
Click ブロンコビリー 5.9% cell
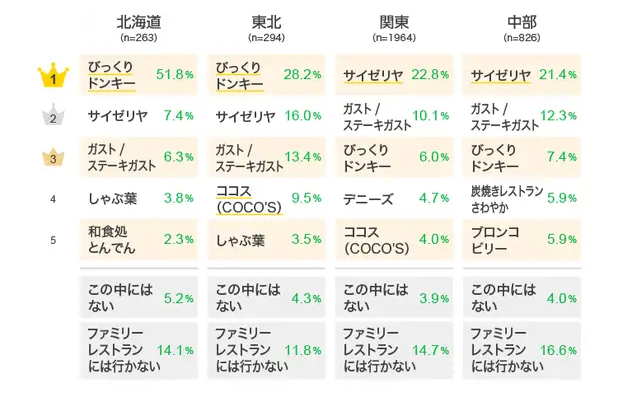(522, 240)
